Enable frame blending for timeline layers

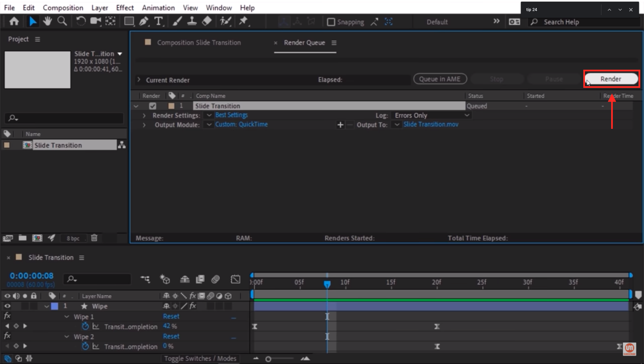tap(200, 279)
